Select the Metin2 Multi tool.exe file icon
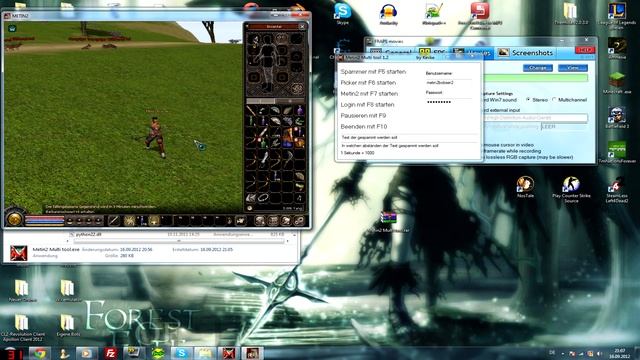640x360 pixels. 18,253
